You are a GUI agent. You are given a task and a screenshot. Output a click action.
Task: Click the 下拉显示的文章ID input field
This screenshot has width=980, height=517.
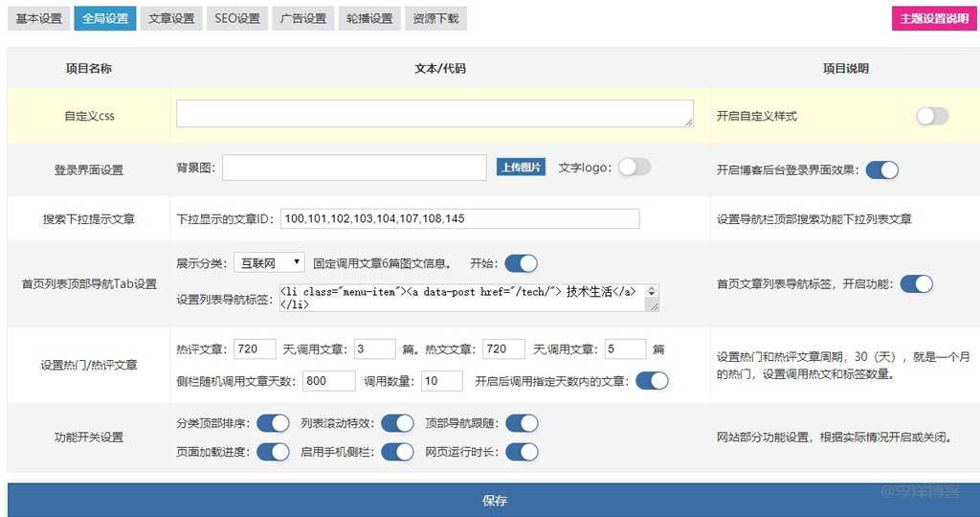(459, 219)
